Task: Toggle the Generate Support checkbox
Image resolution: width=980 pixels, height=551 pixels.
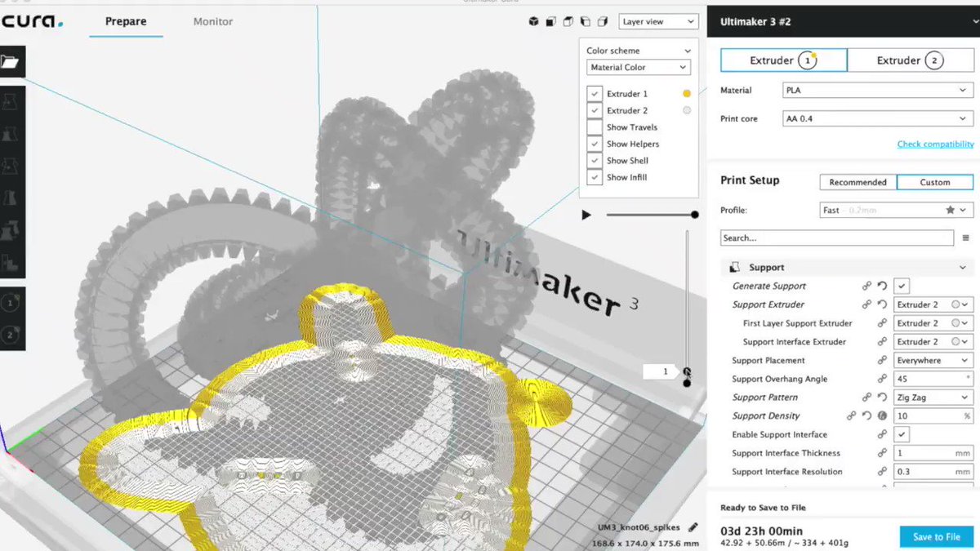Action: click(902, 286)
